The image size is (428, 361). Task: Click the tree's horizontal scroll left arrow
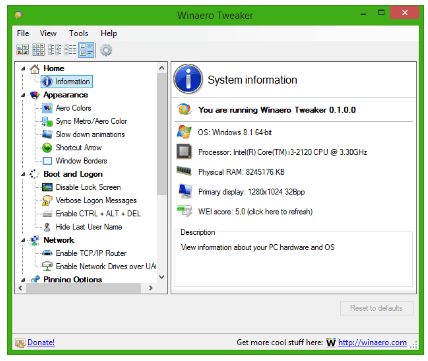click(x=20, y=288)
